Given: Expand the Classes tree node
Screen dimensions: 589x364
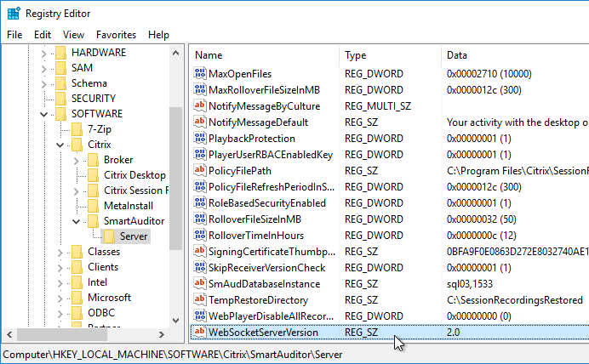Looking at the screenshot, I should coord(60,253).
